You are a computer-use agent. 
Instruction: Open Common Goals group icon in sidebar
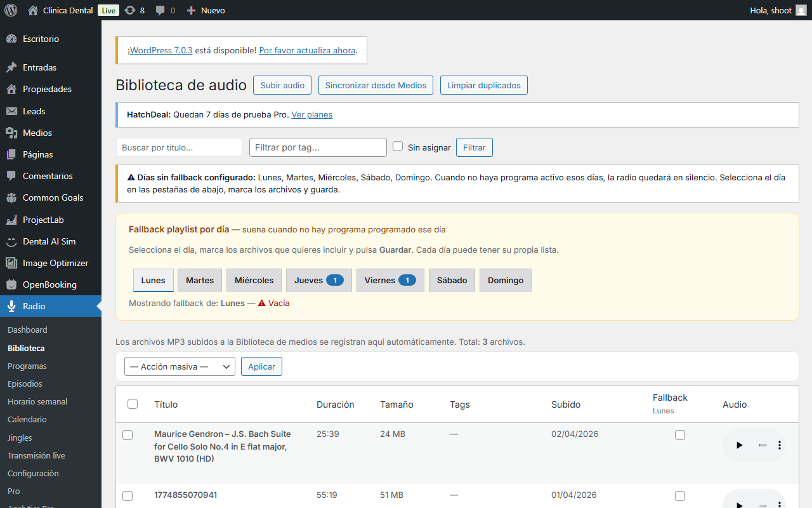11,197
